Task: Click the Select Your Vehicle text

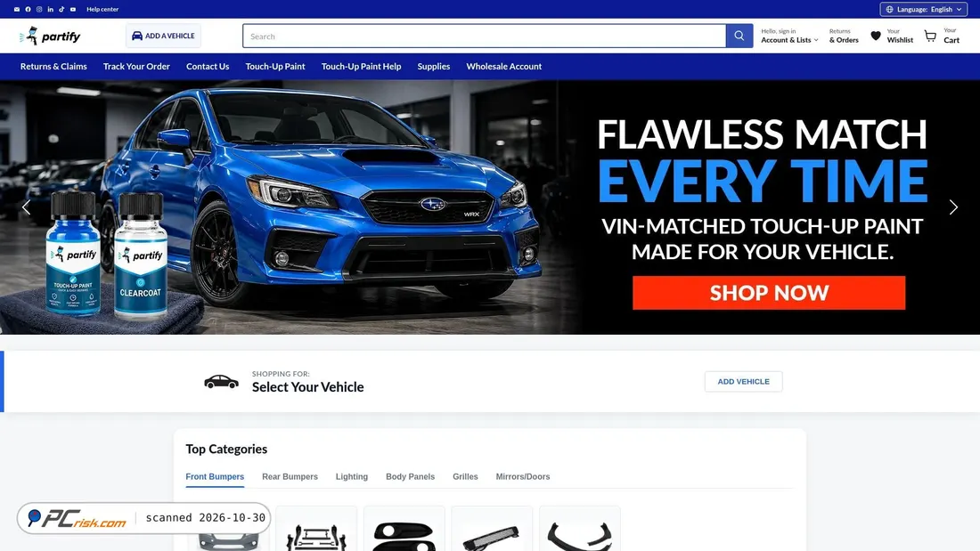Action: [307, 387]
